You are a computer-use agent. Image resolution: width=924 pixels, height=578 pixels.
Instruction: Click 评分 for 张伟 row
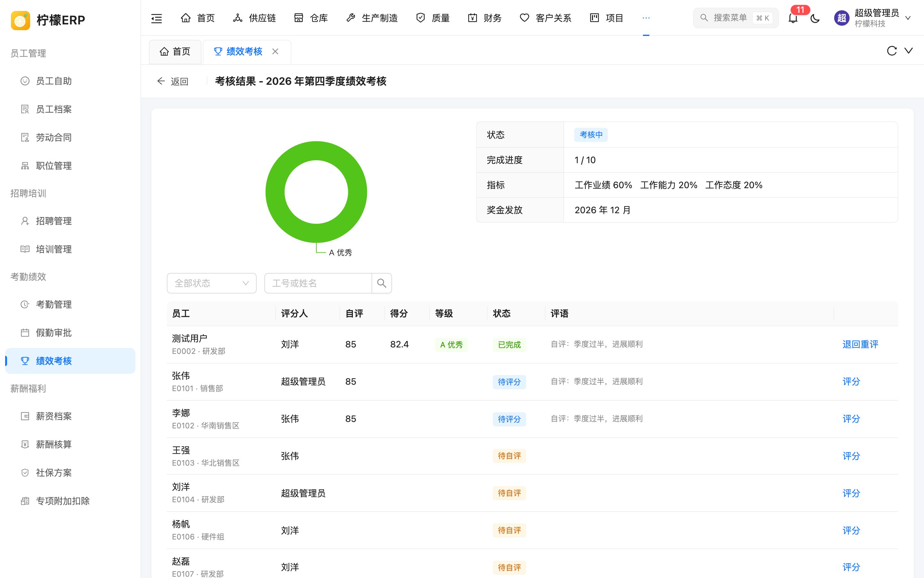[x=851, y=381]
